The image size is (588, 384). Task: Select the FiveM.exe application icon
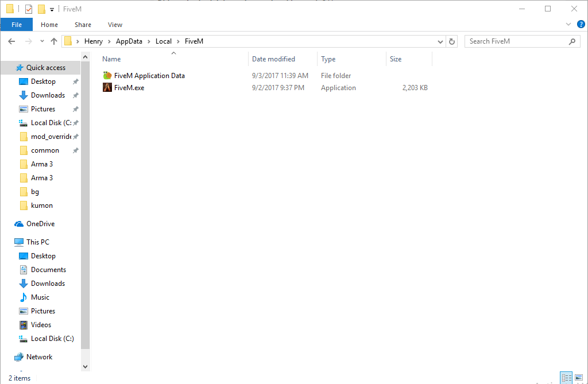pos(107,87)
